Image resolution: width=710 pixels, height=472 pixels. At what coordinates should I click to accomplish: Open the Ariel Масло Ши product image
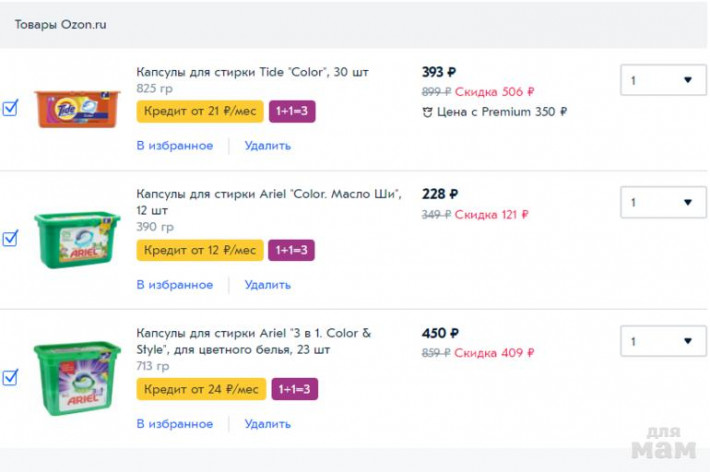click(x=77, y=238)
